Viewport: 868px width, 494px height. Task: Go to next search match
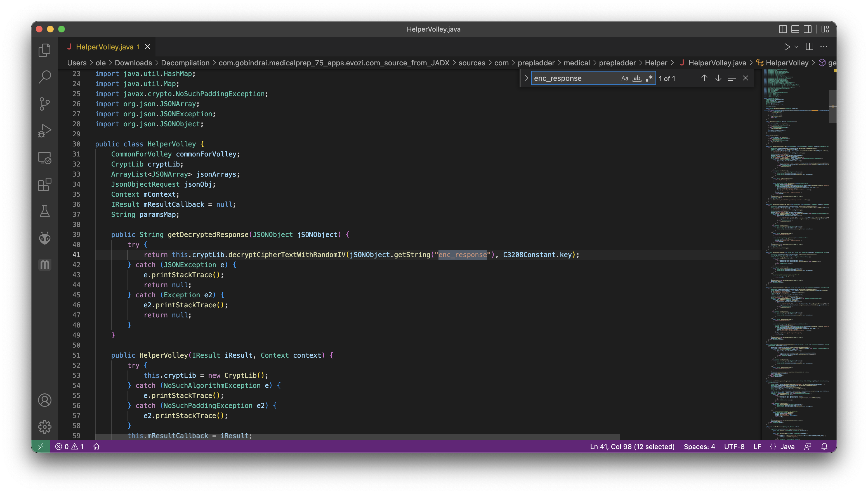pyautogui.click(x=718, y=78)
